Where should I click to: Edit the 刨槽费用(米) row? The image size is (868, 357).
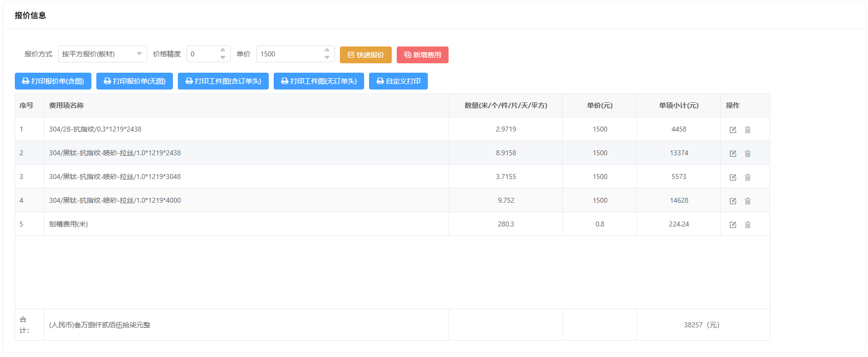click(x=733, y=224)
